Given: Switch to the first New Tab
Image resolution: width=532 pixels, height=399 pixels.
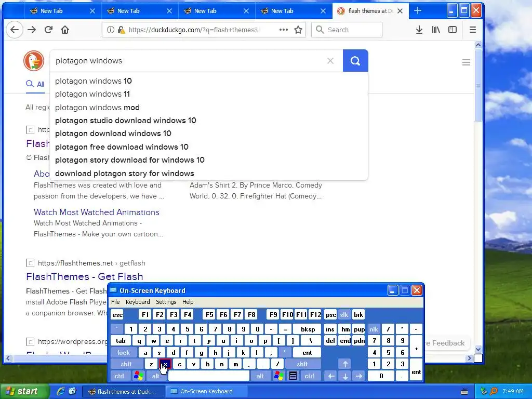Looking at the screenshot, I should coord(63,11).
